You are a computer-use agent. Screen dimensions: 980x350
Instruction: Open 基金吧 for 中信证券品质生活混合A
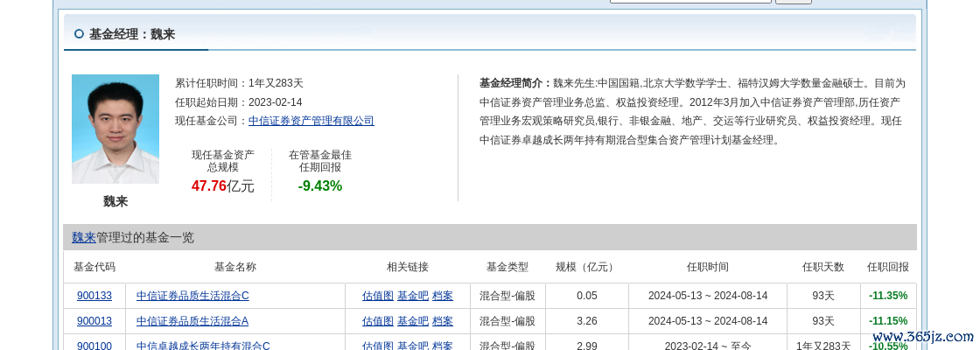click(x=413, y=320)
